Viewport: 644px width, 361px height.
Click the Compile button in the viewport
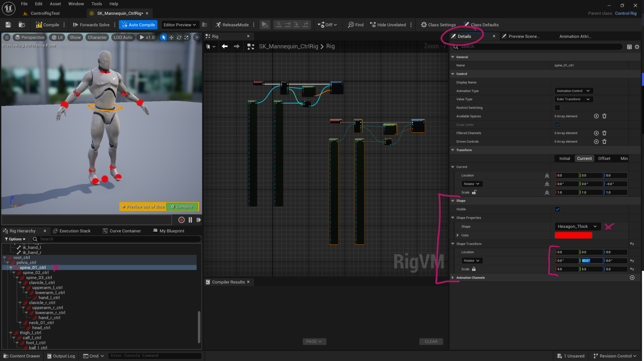(x=182, y=207)
